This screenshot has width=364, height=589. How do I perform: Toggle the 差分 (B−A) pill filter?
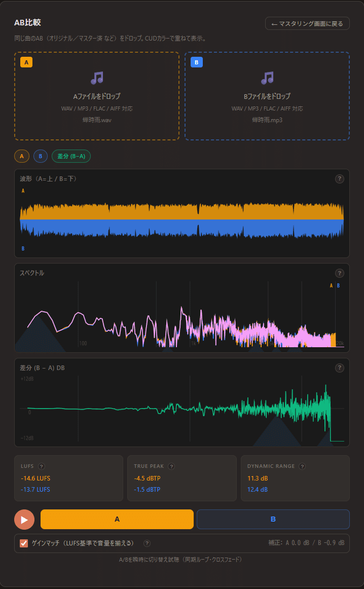click(71, 156)
